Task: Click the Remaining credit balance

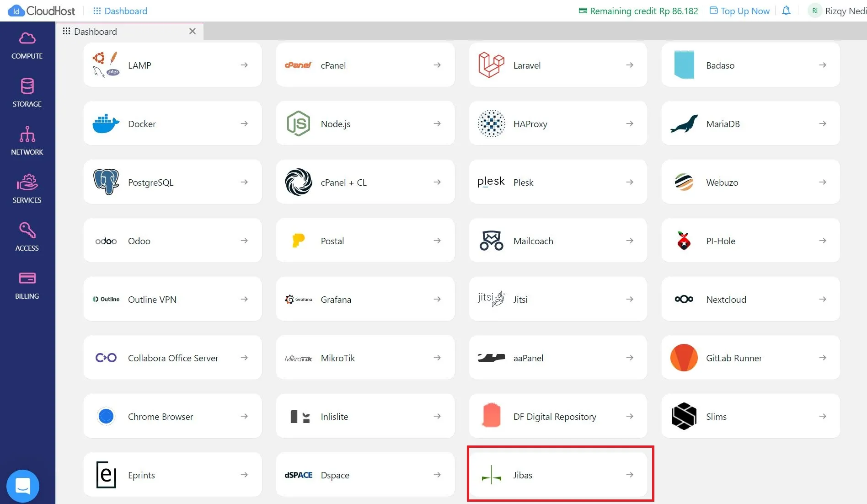Action: tap(638, 11)
